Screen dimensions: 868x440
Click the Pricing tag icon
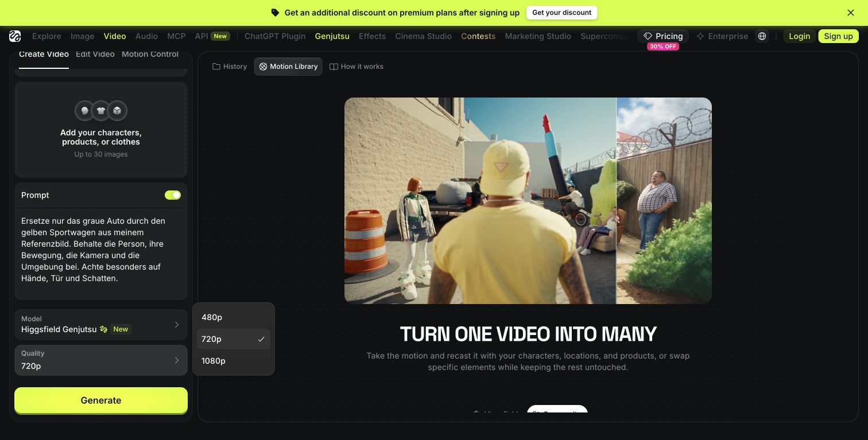pos(648,36)
